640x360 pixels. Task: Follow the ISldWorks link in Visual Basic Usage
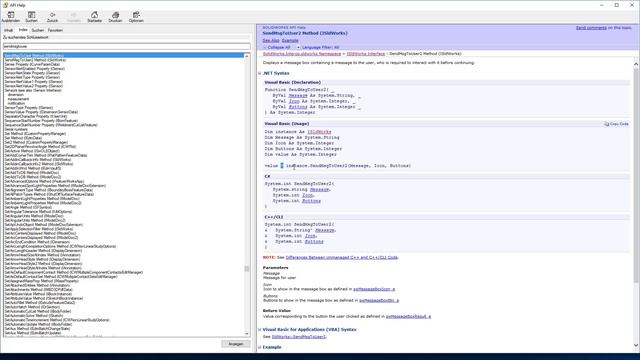point(319,132)
